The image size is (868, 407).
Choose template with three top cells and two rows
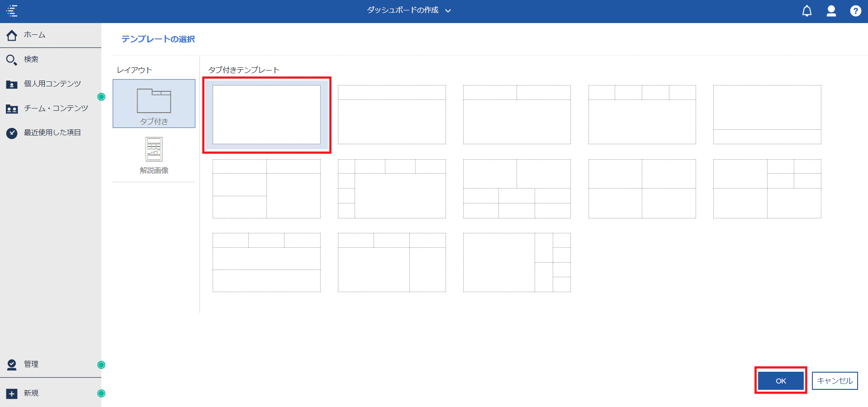coord(266,262)
